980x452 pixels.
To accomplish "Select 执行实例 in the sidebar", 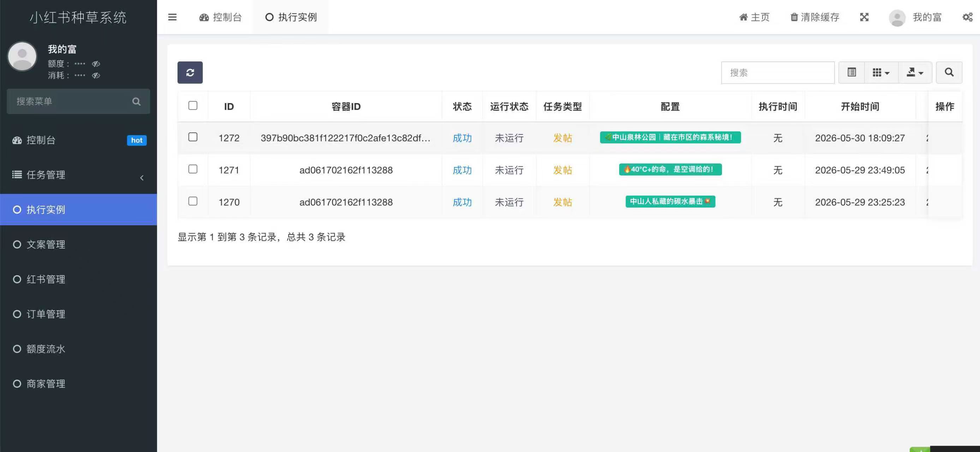I will click(x=78, y=210).
